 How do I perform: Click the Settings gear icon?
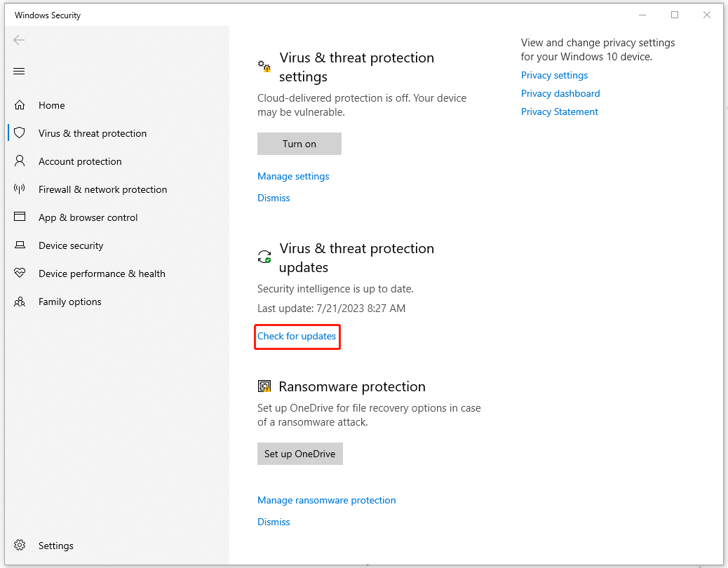[x=20, y=546]
